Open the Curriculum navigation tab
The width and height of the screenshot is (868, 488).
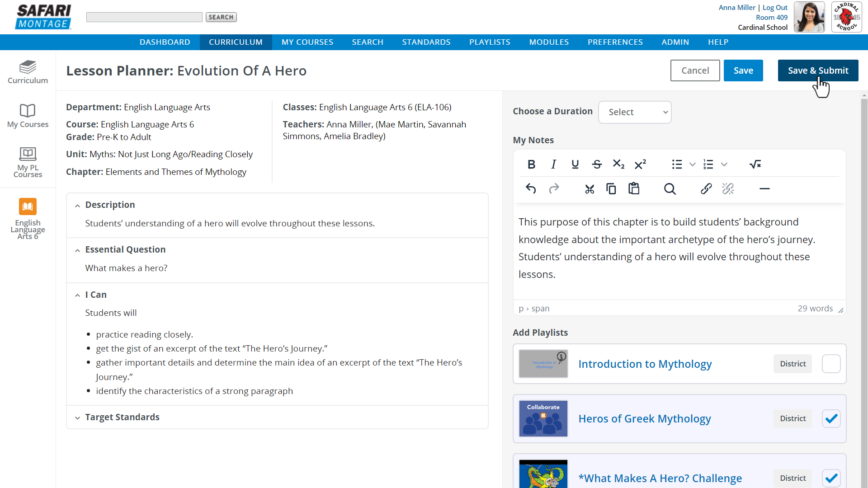click(x=236, y=42)
